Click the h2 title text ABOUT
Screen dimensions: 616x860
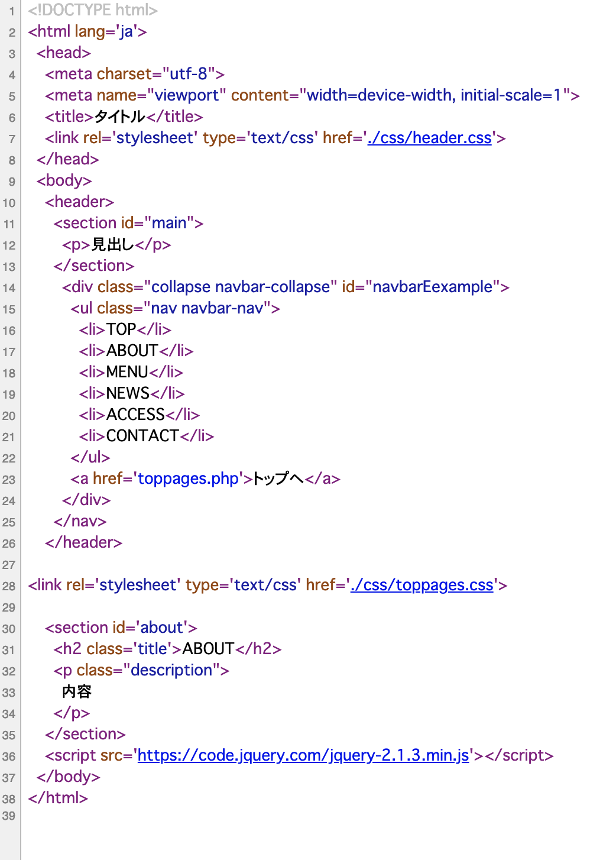pos(208,649)
